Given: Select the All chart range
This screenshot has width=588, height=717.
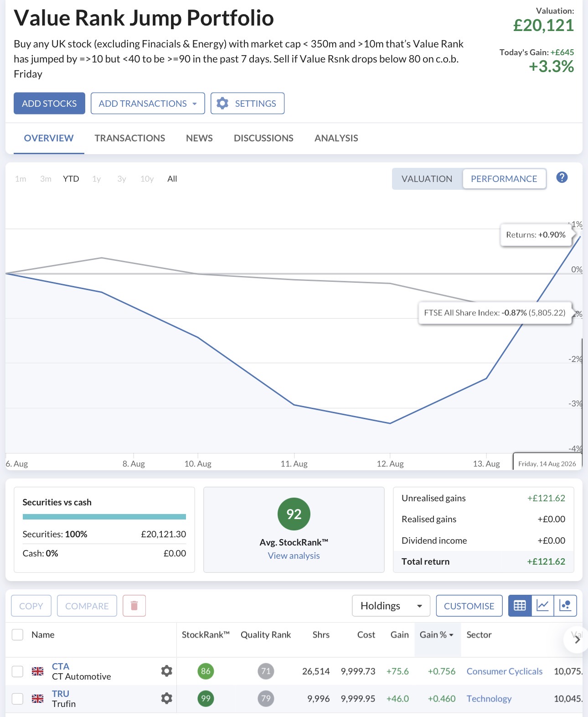Looking at the screenshot, I should pos(172,179).
